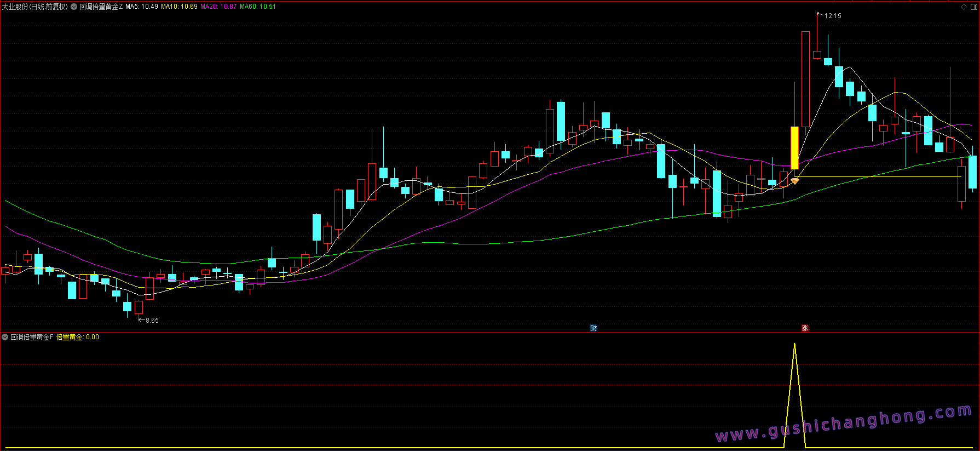Click the yellow spike peak in sub-chart

click(x=794, y=345)
